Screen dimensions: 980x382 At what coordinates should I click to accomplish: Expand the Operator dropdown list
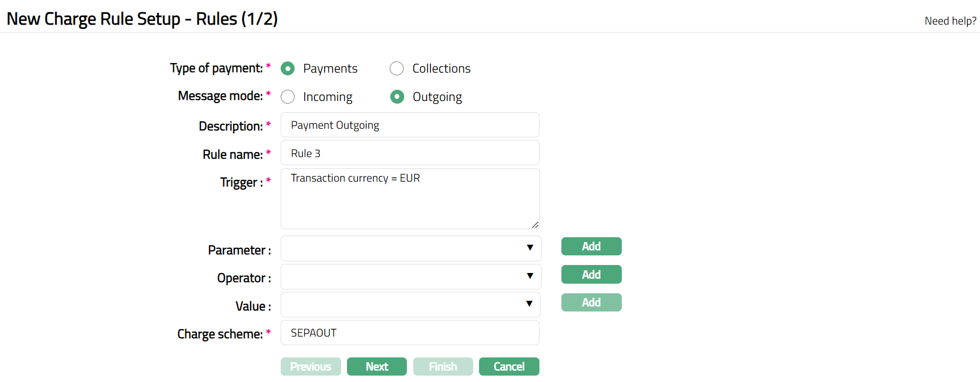point(411,276)
